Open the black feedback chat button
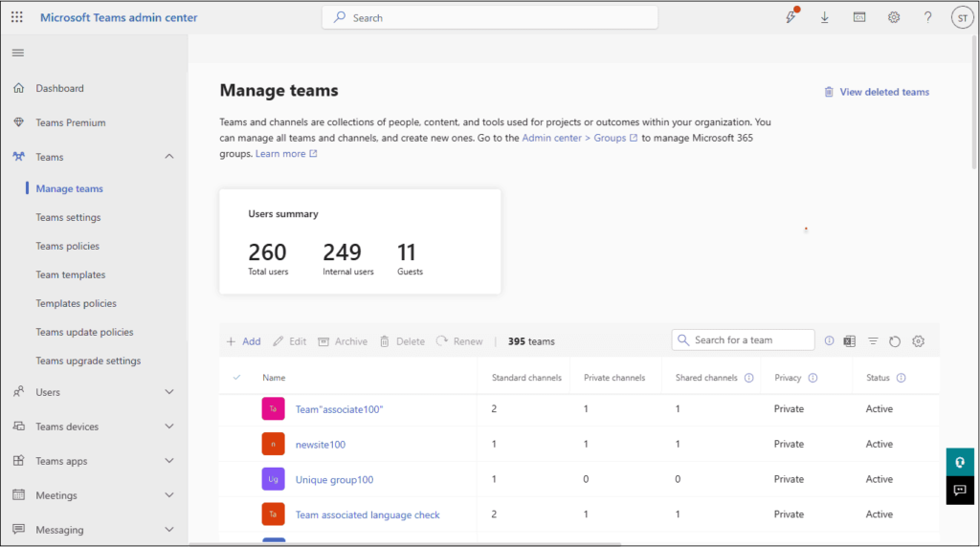This screenshot has width=980, height=547. pyautogui.click(x=960, y=491)
